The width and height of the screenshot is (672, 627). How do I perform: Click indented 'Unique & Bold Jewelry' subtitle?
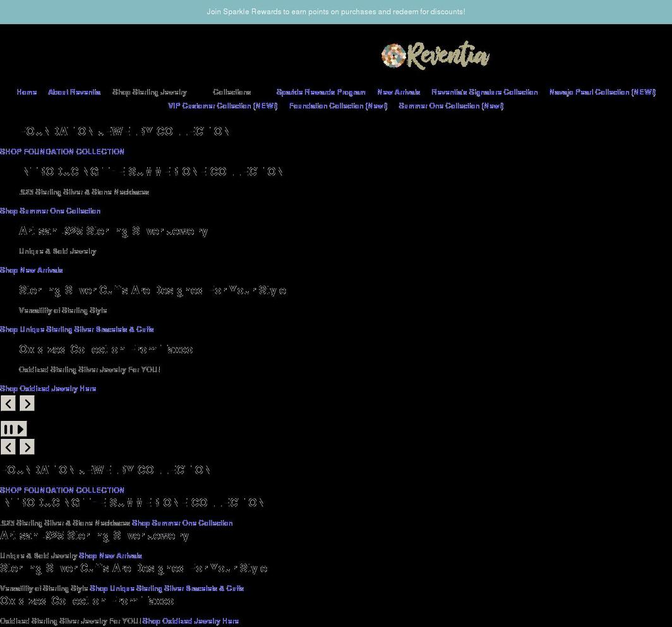coord(57,251)
